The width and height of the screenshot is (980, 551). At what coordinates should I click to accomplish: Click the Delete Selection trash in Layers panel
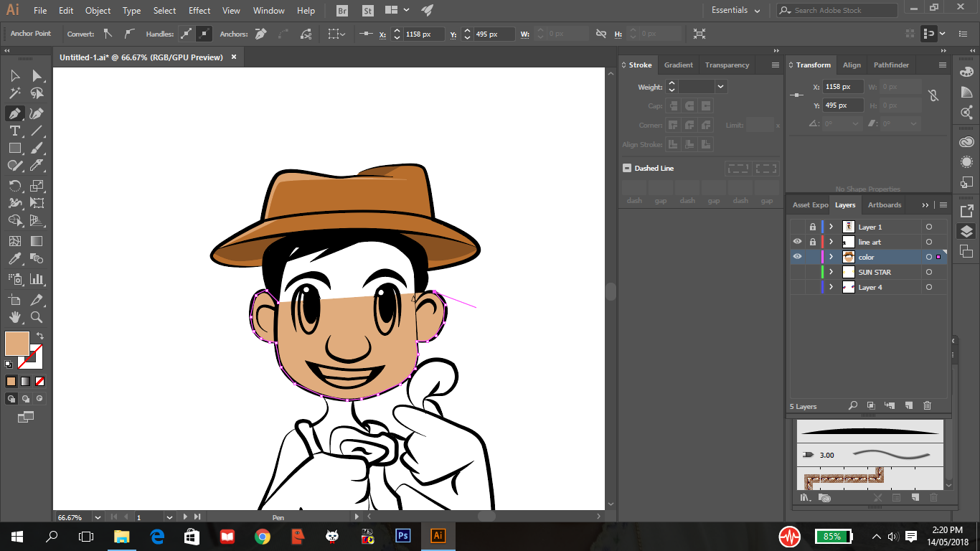927,406
